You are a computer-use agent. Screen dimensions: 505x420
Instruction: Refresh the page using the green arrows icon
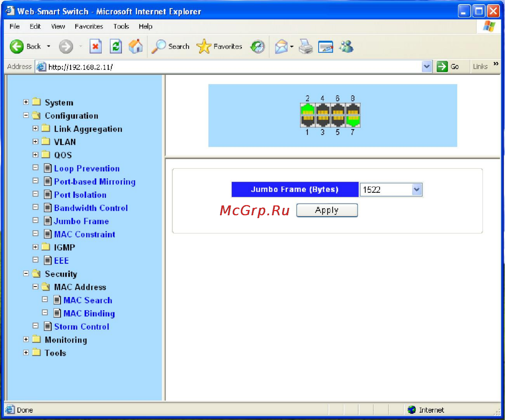(116, 47)
